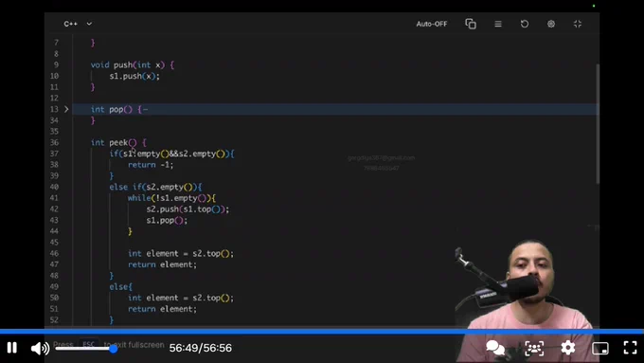Click the presenter webcam overlay

[528, 300]
